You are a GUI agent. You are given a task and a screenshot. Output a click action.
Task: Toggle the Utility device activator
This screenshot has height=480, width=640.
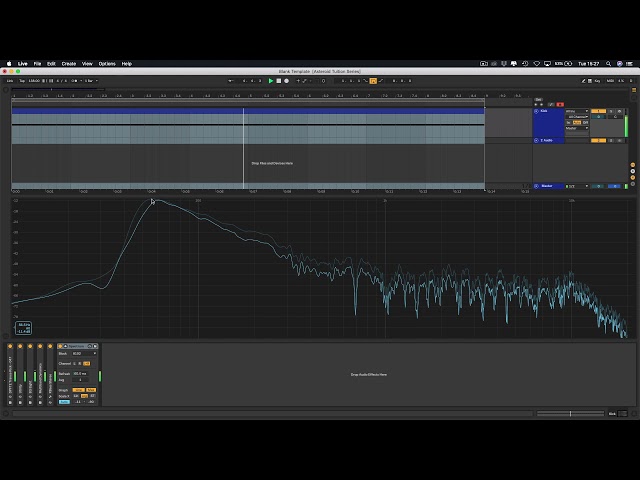tap(20, 346)
